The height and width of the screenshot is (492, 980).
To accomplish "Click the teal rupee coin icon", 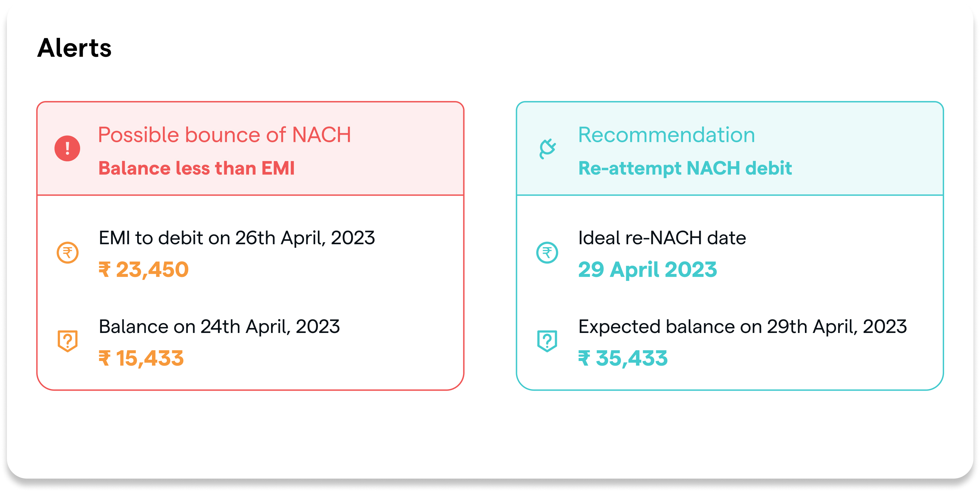I will 547,252.
